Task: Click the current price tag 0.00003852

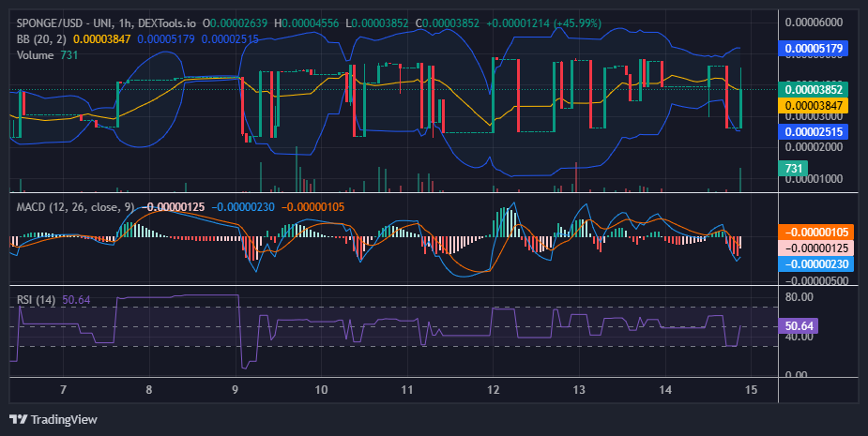Action: pyautogui.click(x=814, y=90)
